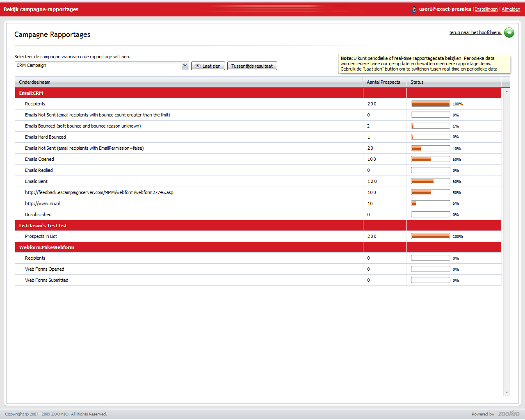Click the 10 value for www.nu.nl

(370, 203)
